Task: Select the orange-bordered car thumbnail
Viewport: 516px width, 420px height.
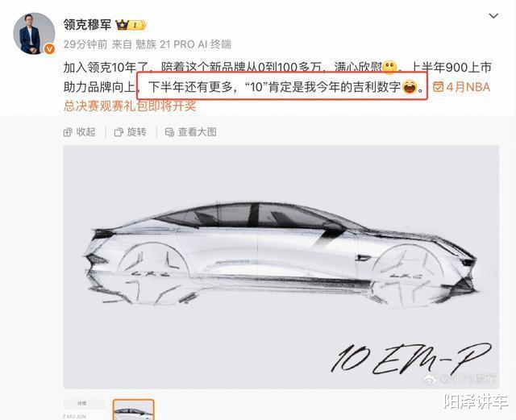Action: tap(133, 410)
